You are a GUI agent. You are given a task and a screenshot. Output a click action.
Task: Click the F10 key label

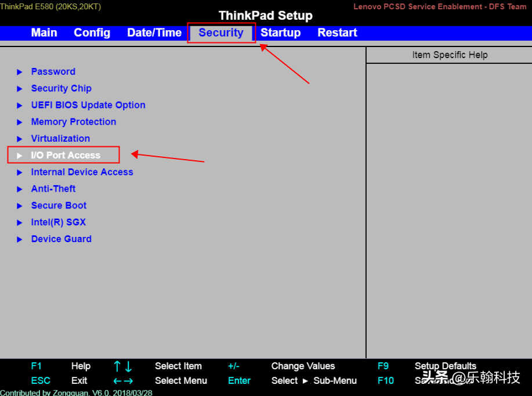(x=386, y=381)
